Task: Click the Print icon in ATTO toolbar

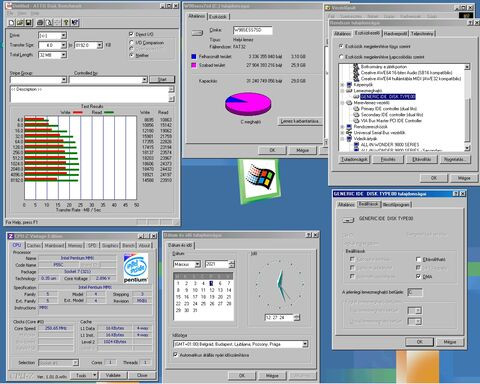Action: coord(40,23)
